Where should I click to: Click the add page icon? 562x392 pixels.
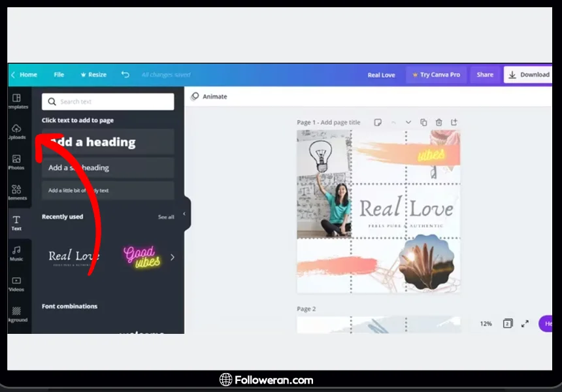pyautogui.click(x=454, y=122)
